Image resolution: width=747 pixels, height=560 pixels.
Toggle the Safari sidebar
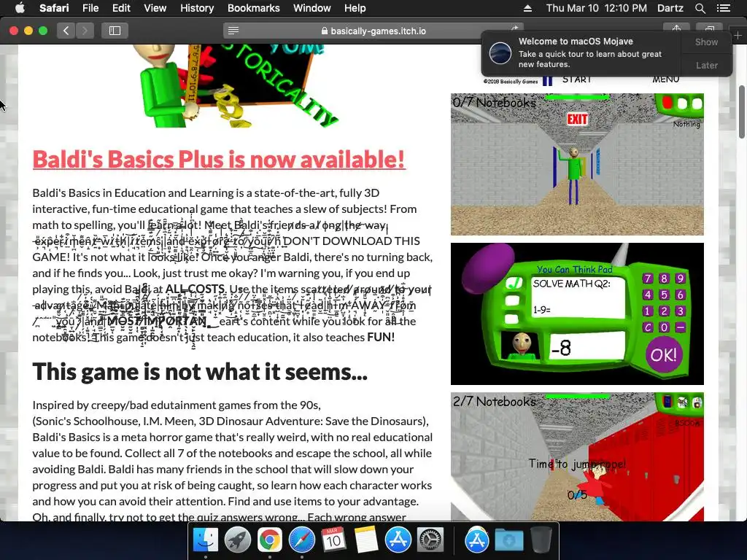click(115, 31)
